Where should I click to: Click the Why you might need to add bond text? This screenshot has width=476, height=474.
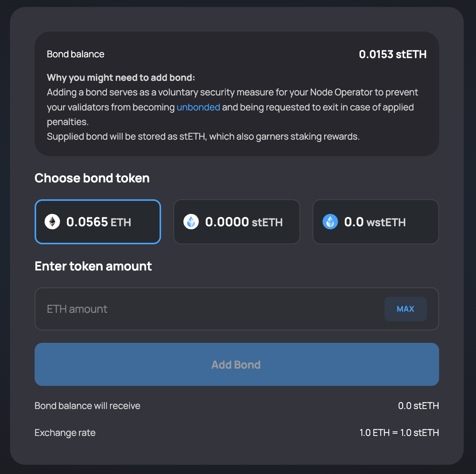coord(121,78)
